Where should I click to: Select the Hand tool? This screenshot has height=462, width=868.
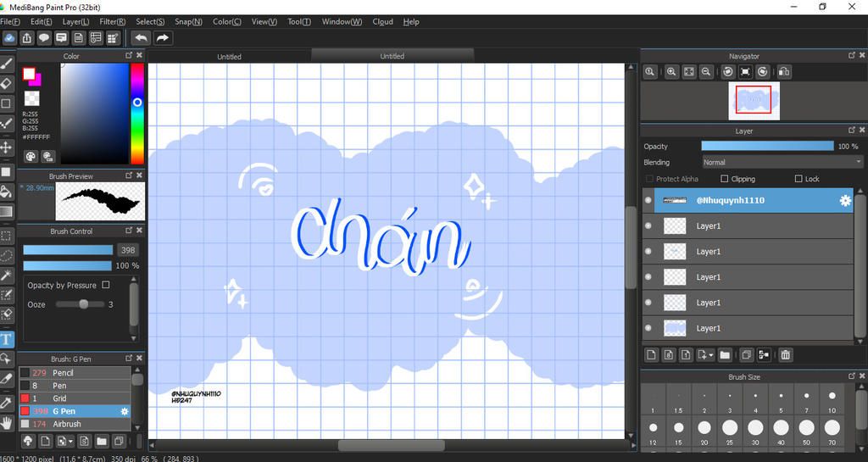[x=6, y=424]
